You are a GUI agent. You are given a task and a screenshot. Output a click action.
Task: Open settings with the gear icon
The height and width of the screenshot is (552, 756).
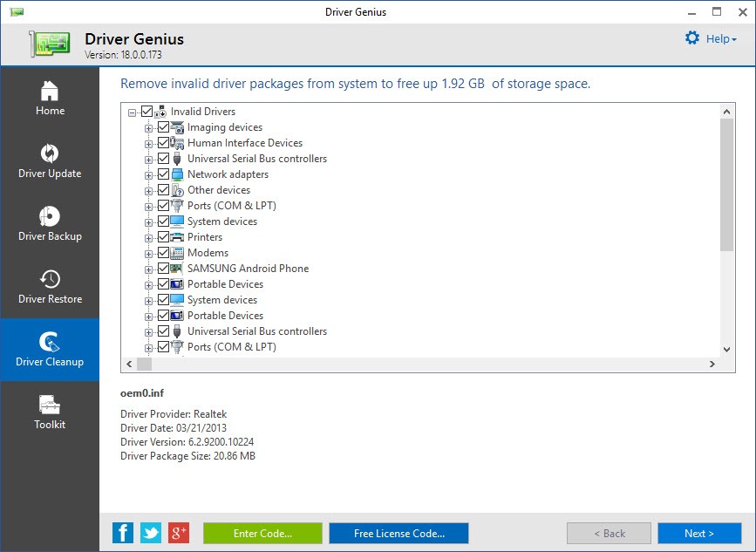692,38
